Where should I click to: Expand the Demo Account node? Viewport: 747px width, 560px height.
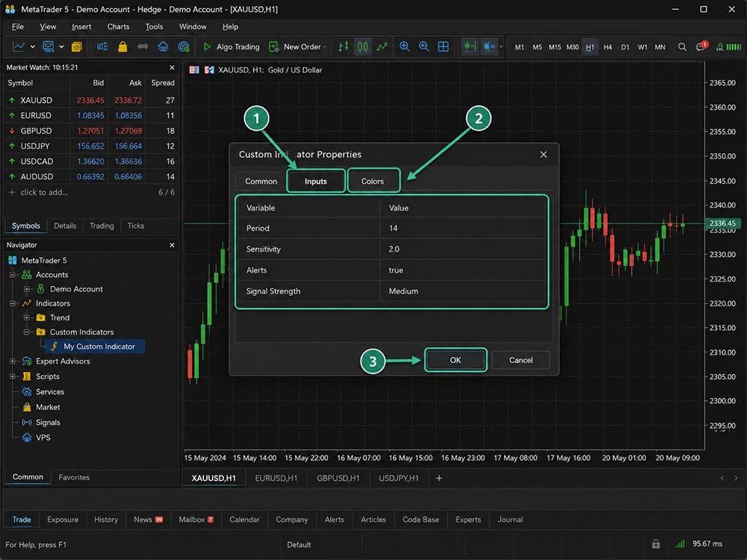27,289
